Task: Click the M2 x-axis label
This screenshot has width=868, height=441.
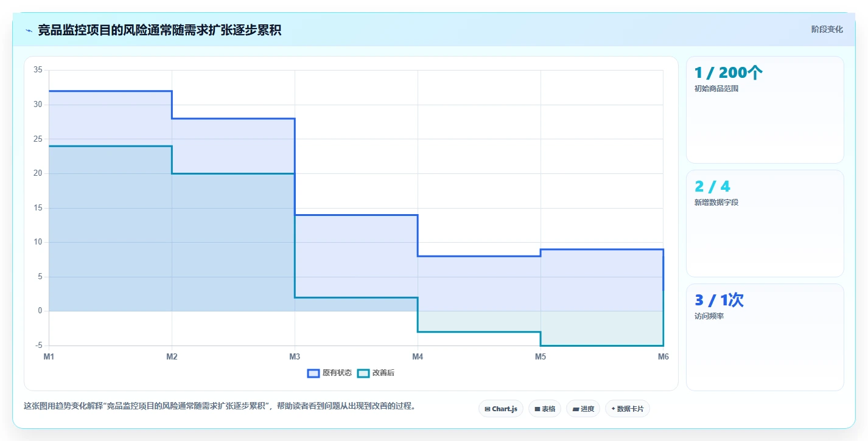Action: [172, 356]
